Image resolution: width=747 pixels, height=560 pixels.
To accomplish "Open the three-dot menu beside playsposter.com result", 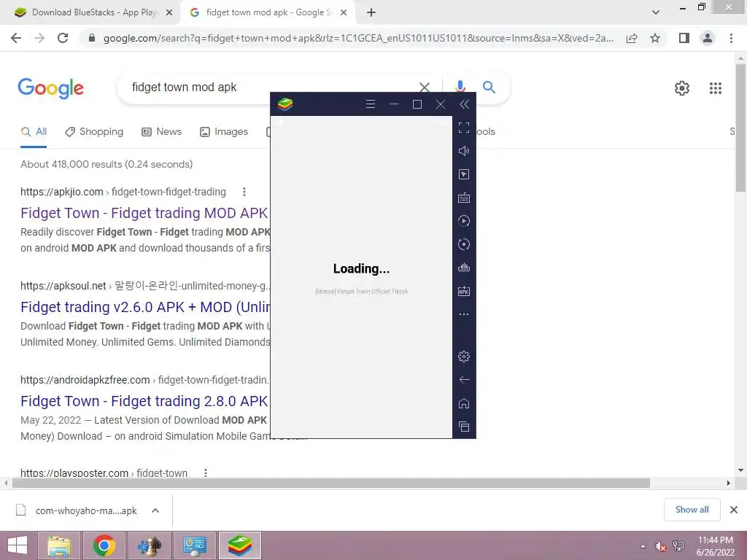I will coord(205,472).
